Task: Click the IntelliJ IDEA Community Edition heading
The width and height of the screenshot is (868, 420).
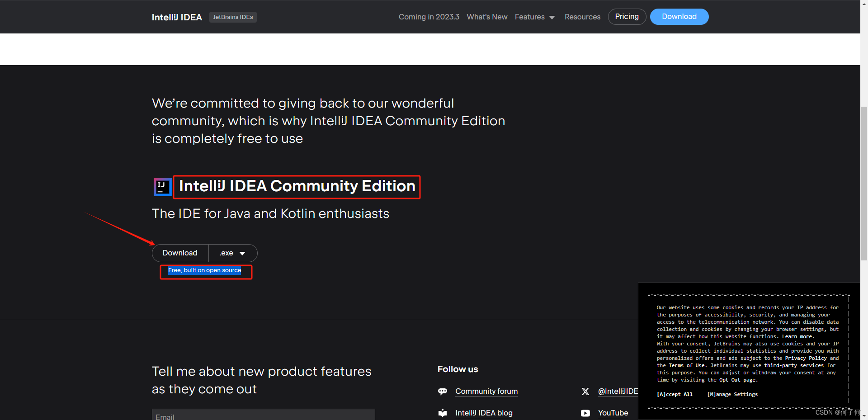Action: [x=297, y=186]
